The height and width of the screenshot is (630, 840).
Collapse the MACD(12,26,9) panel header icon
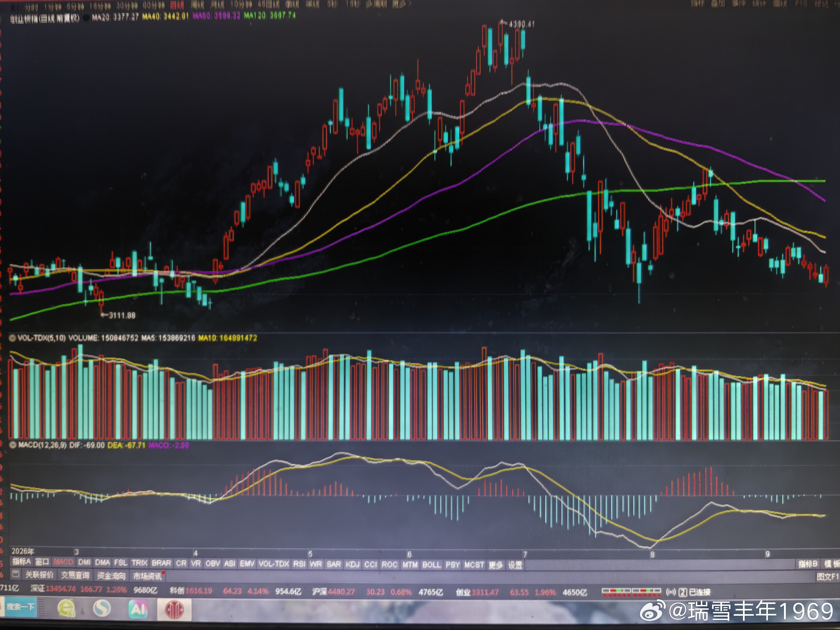pyautogui.click(x=13, y=445)
